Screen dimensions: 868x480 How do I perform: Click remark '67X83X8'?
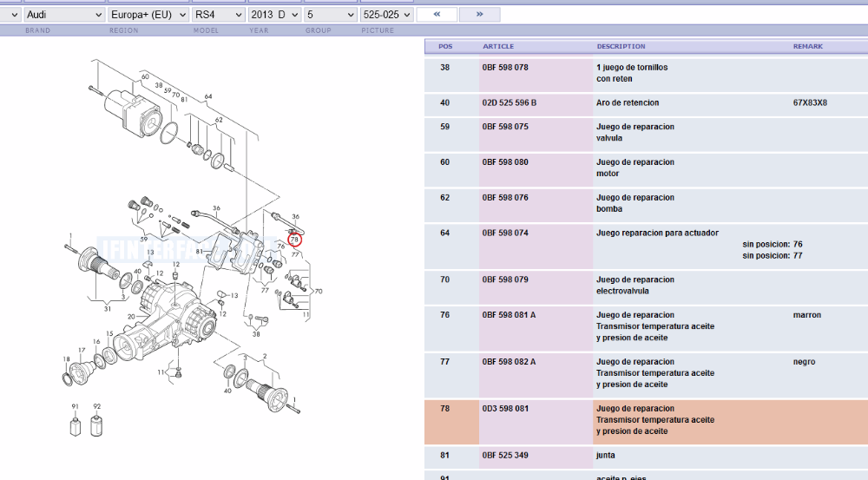(810, 103)
